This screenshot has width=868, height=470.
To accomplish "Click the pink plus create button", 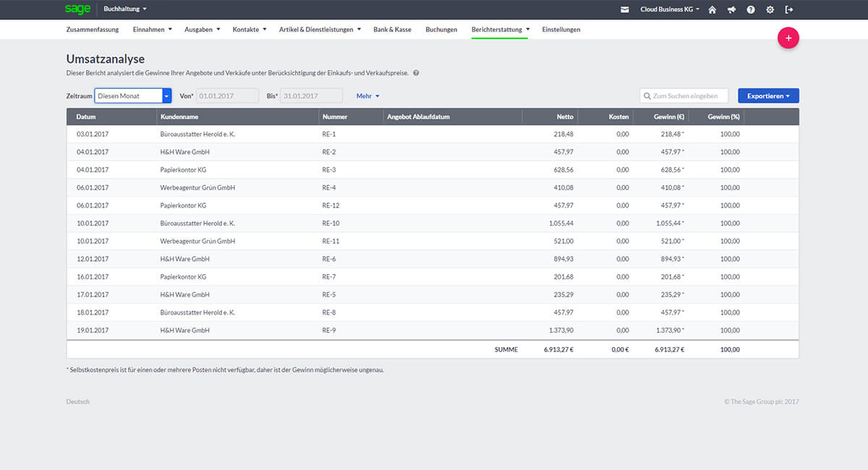I will pos(788,38).
